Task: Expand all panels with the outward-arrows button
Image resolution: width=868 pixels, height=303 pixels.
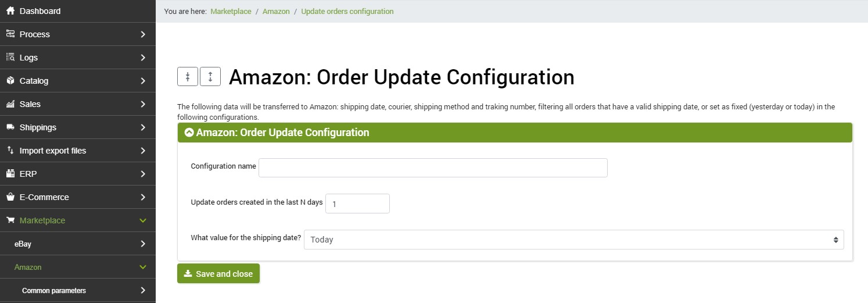Action: tap(210, 76)
